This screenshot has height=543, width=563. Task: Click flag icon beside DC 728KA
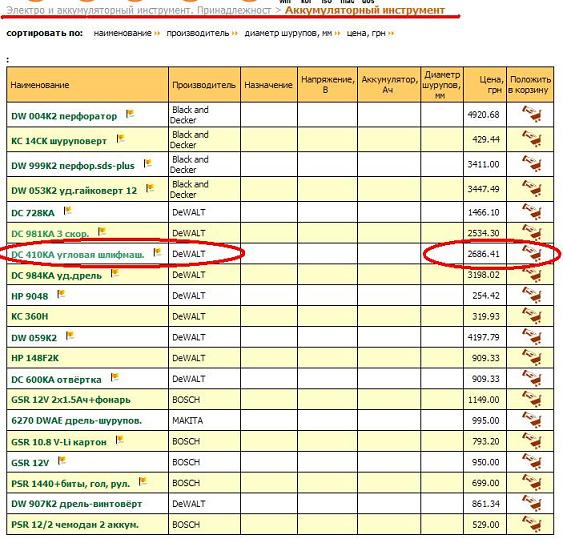click(x=68, y=211)
